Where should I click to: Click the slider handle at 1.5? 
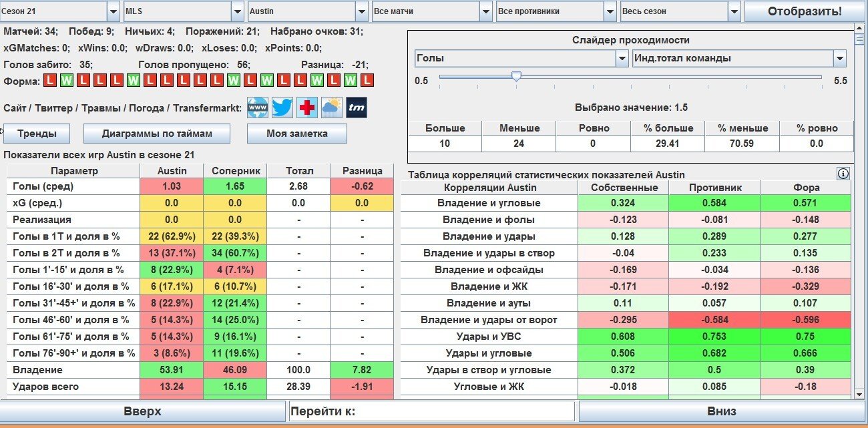(516, 77)
